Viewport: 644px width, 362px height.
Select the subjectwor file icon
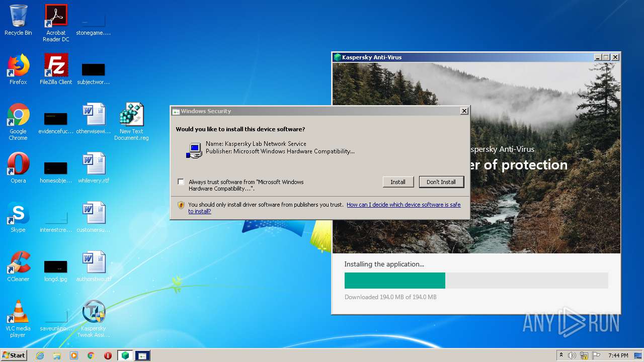[x=93, y=73]
